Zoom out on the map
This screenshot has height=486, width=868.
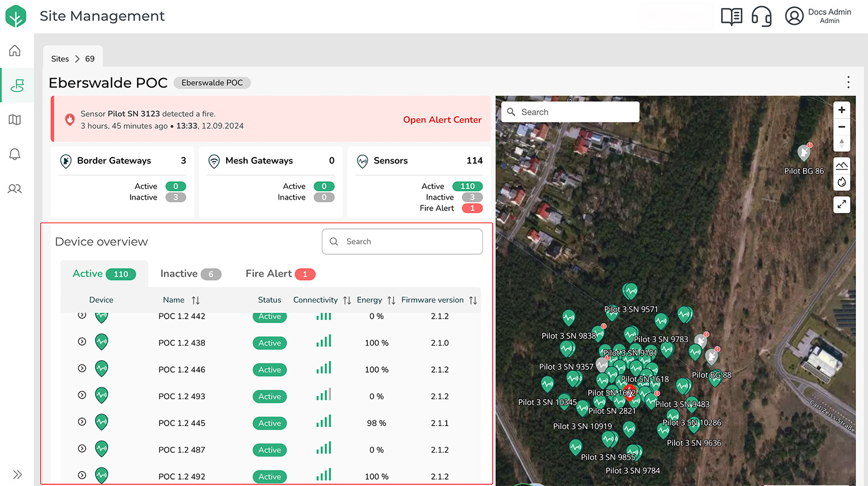(x=842, y=127)
